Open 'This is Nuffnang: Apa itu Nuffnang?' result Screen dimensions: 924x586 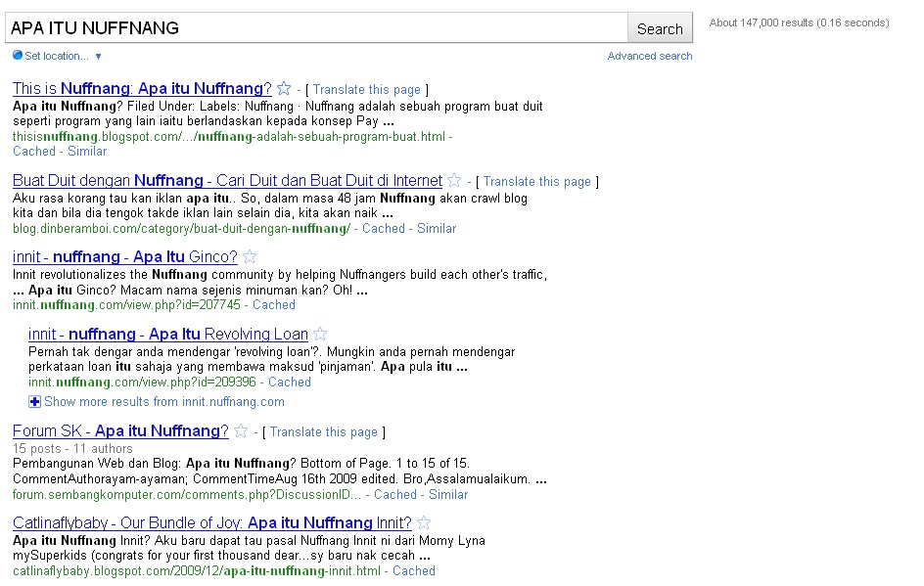click(x=142, y=88)
